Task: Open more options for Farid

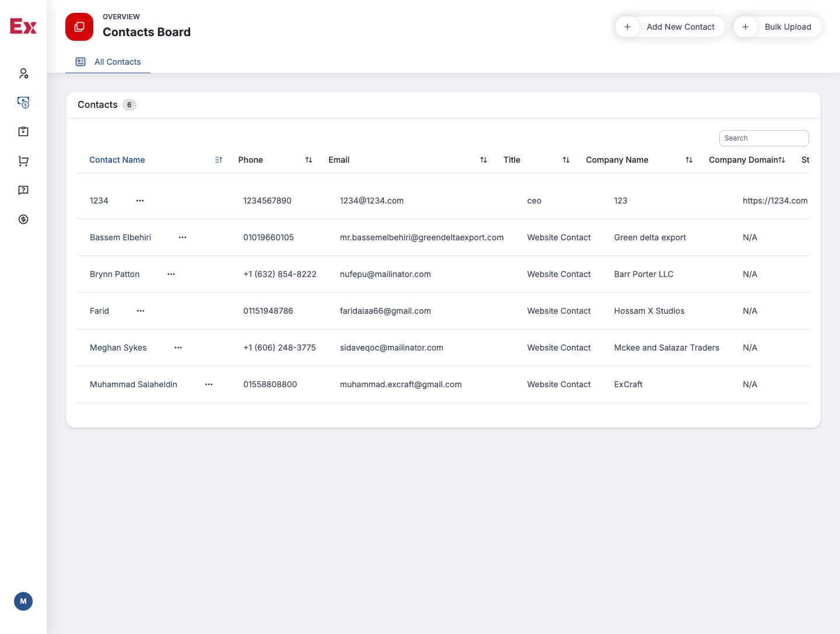Action: (141, 311)
